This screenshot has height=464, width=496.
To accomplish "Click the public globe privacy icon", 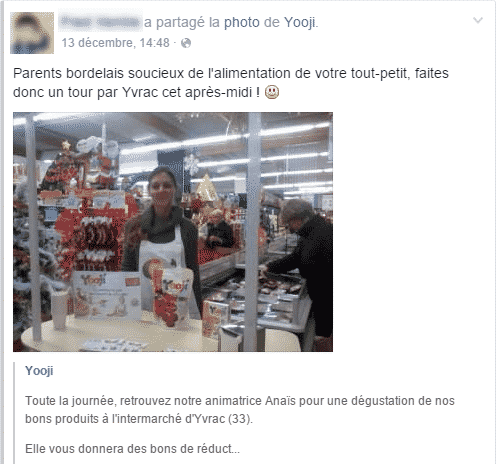I will pos(186,43).
